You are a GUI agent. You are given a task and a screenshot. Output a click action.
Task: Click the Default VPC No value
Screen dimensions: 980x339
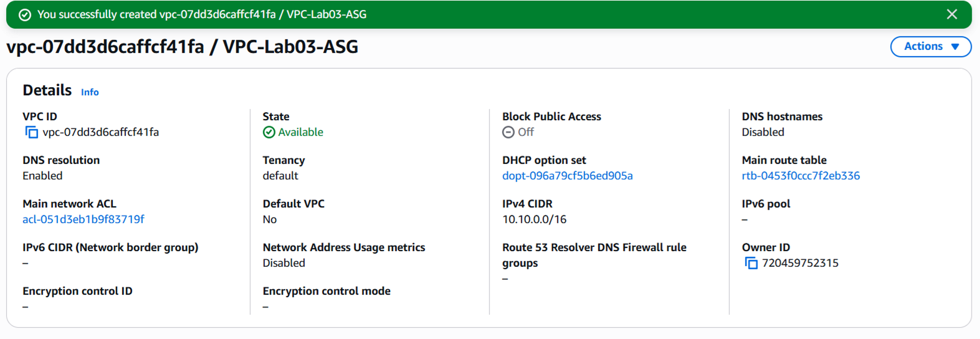point(270,219)
